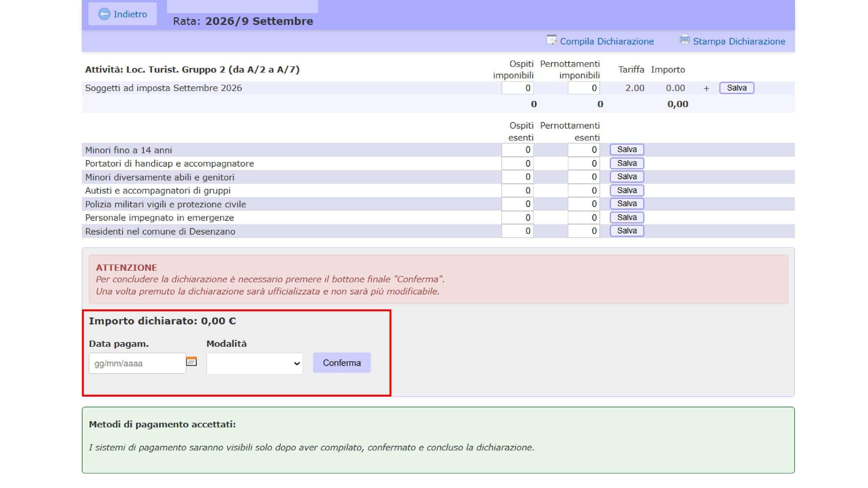Click Pernottamenti esenti field for Minori fino a 14 anni
868x488 pixels.
point(584,150)
